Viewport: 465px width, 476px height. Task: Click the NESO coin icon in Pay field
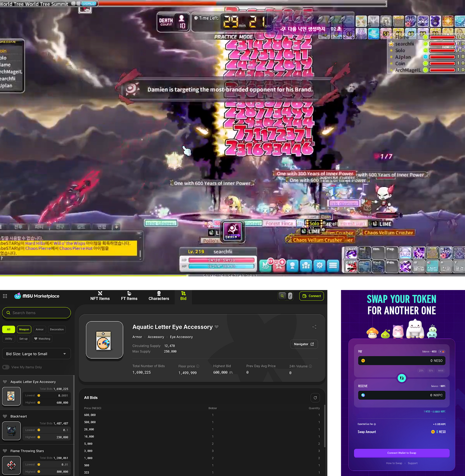point(363,361)
